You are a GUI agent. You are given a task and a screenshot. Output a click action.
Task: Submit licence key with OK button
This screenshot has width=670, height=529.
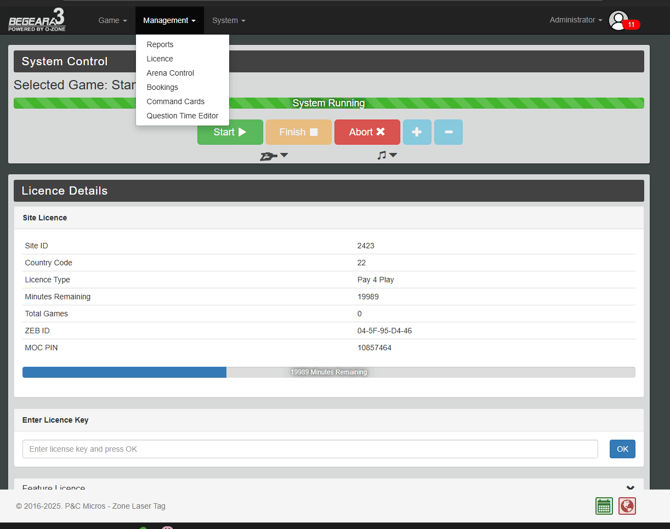622,449
